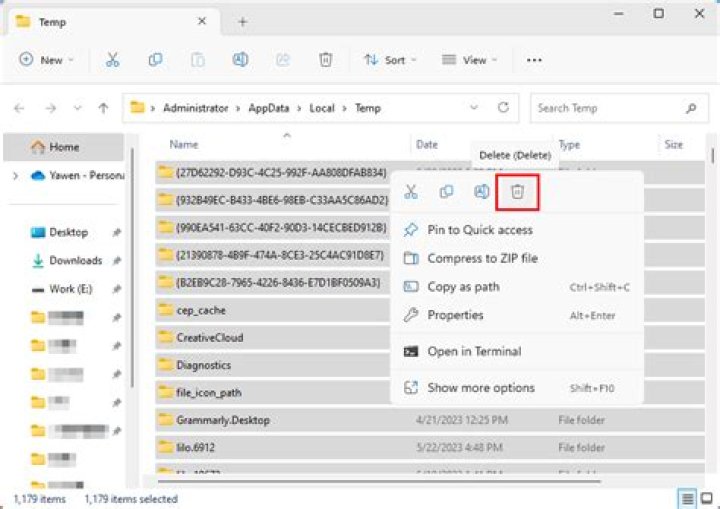720x509 pixels.
Task: Open the View dropdown menu
Action: coord(467,60)
